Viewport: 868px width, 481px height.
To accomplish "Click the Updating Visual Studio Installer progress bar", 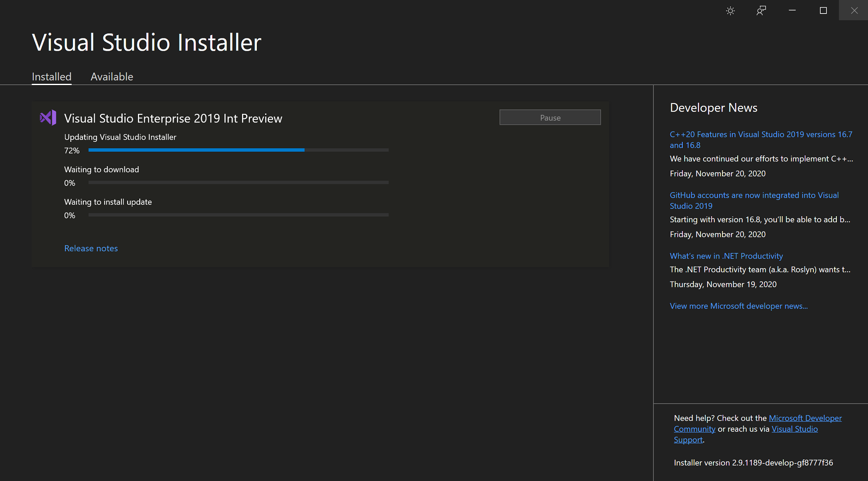I will 238,150.
